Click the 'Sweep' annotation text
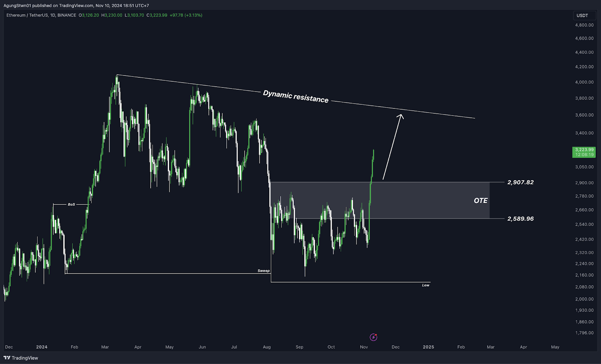 coord(263,271)
